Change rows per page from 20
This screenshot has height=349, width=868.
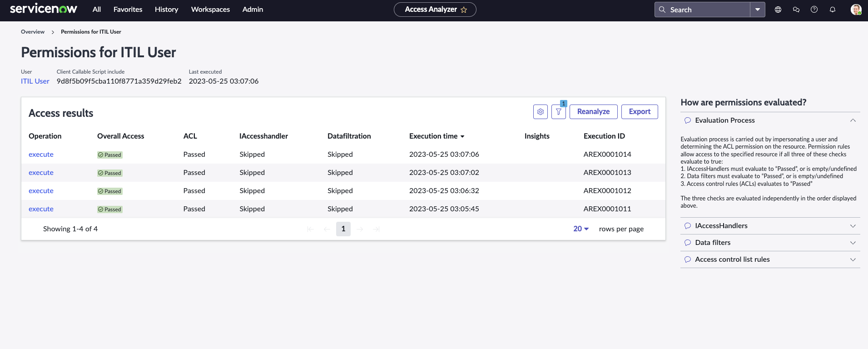(x=581, y=229)
